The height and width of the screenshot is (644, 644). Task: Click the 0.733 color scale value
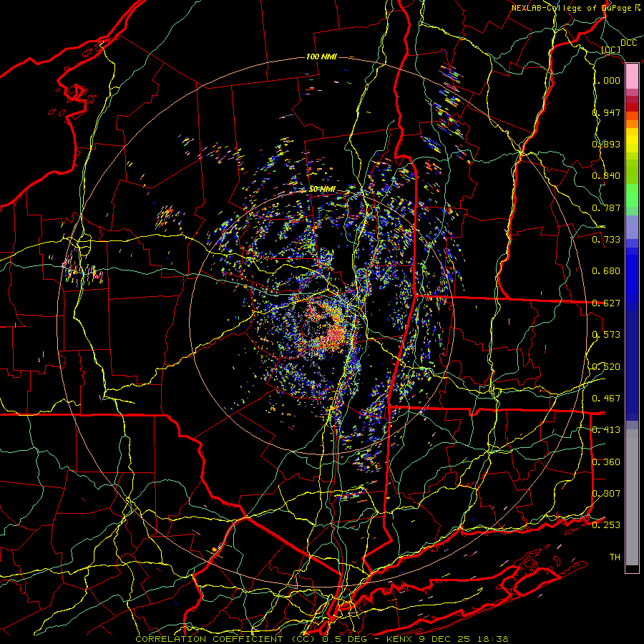(x=606, y=240)
